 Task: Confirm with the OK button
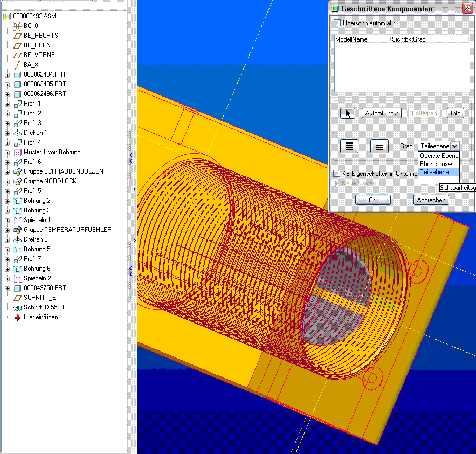(x=372, y=200)
